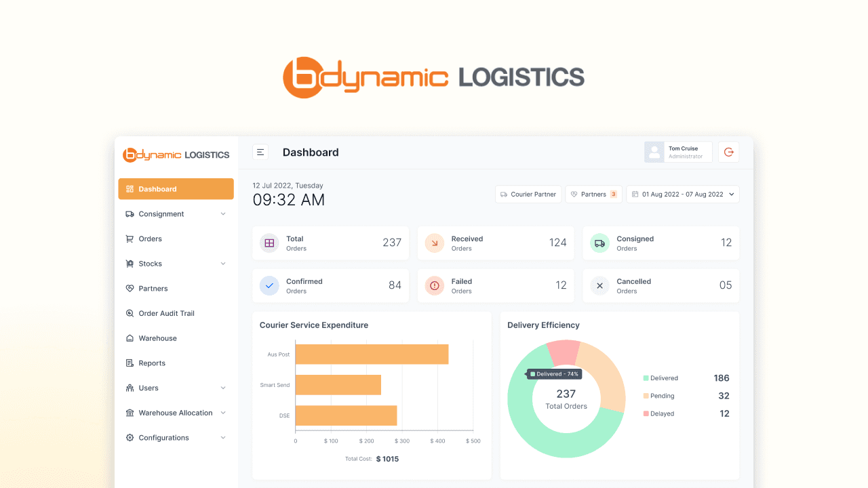Click the Confirmed Orders 84 value
868x488 pixels.
point(395,285)
